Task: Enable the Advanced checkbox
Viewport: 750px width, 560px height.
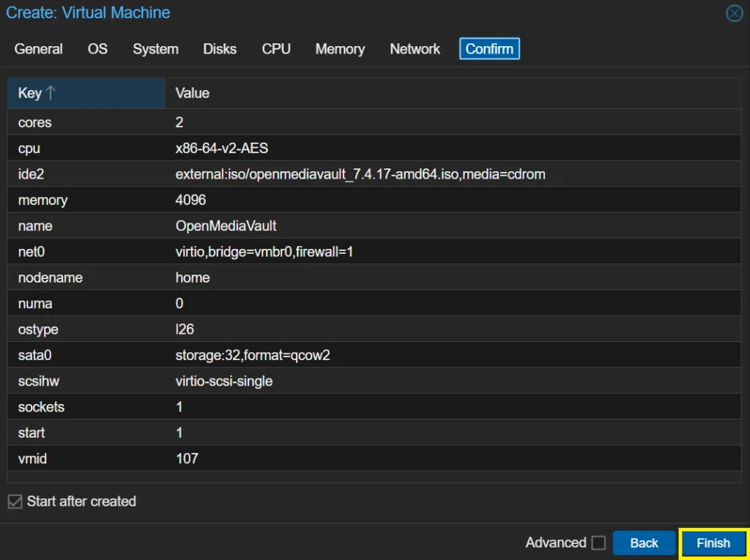Action: [x=598, y=542]
